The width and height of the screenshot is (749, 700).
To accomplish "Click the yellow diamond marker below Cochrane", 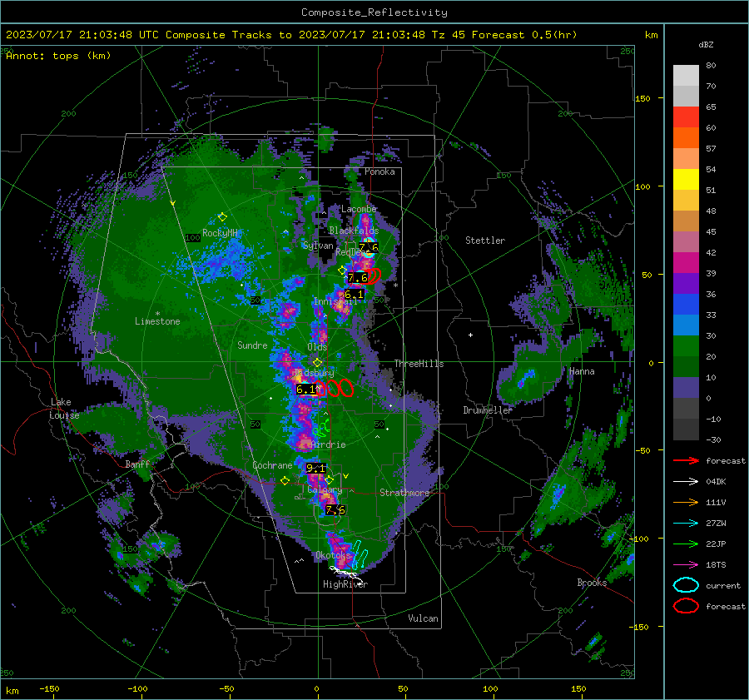I will click(285, 480).
